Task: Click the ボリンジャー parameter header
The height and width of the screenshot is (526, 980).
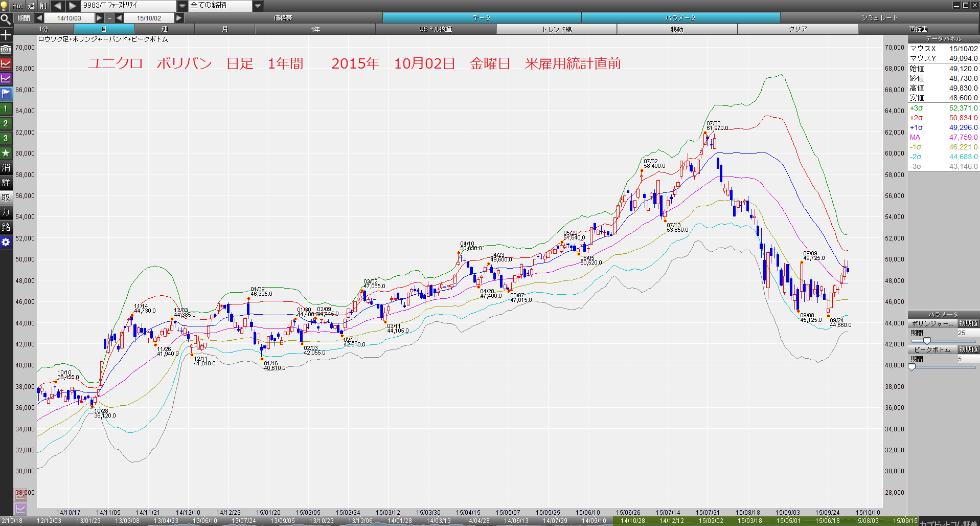Action: tap(932, 323)
